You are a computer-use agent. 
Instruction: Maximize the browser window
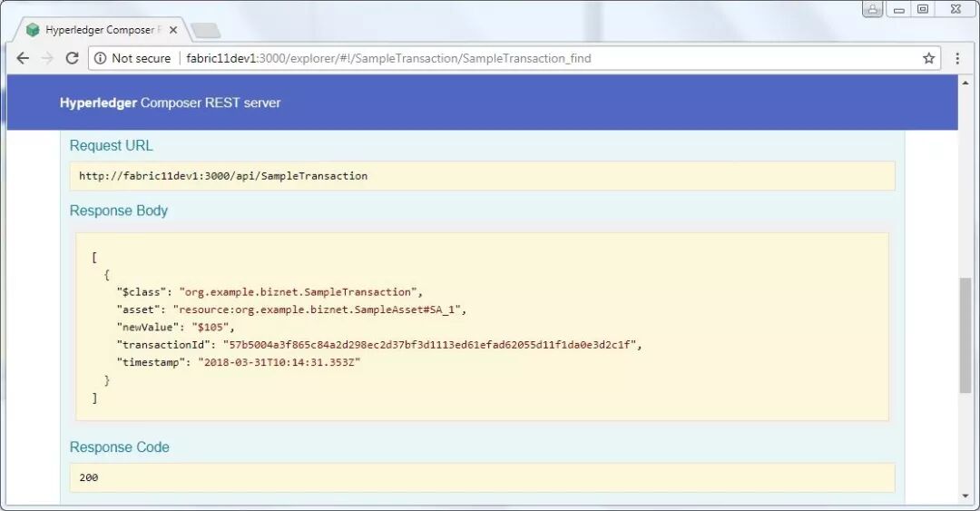(923, 9)
